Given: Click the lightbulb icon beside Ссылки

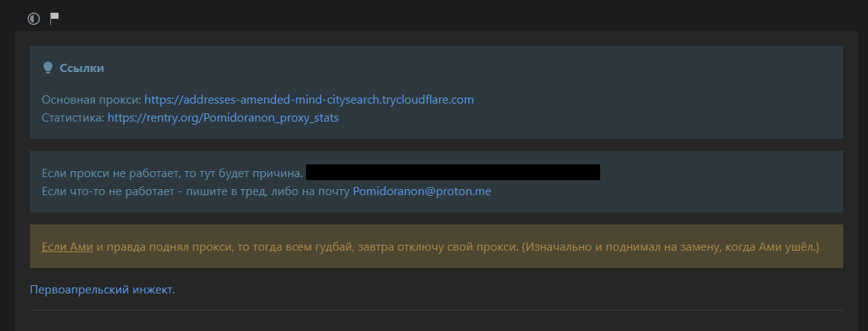Looking at the screenshot, I should pos(47,68).
